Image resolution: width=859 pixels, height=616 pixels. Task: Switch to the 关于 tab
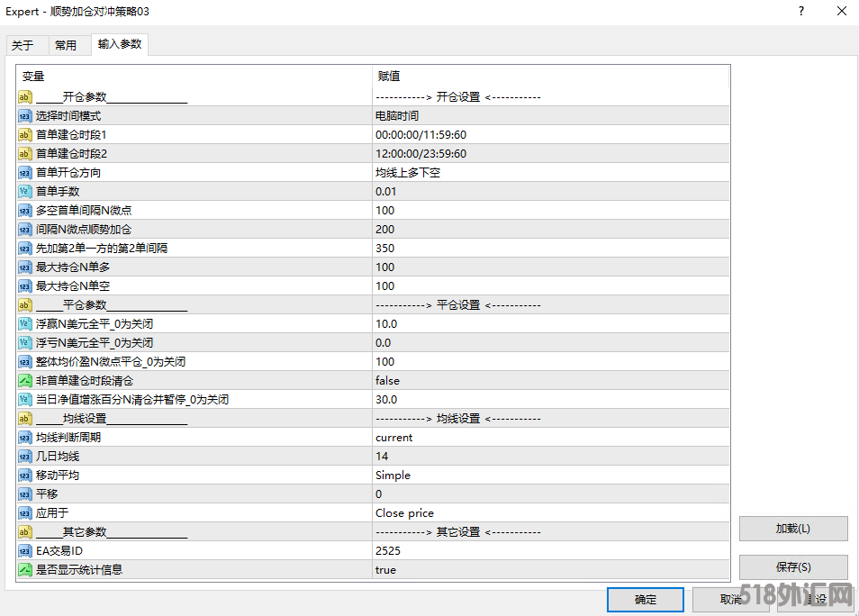point(23,46)
